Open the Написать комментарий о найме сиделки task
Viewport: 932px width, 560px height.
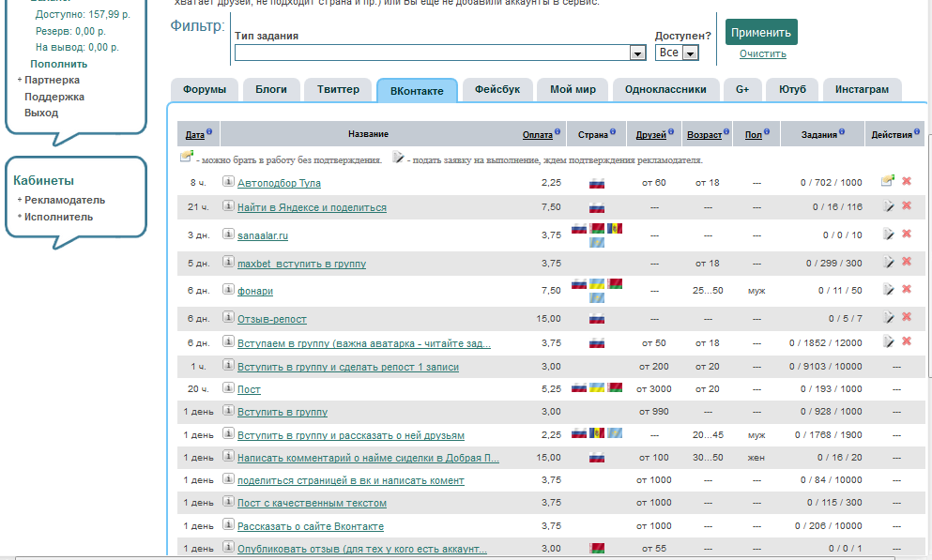click(368, 458)
